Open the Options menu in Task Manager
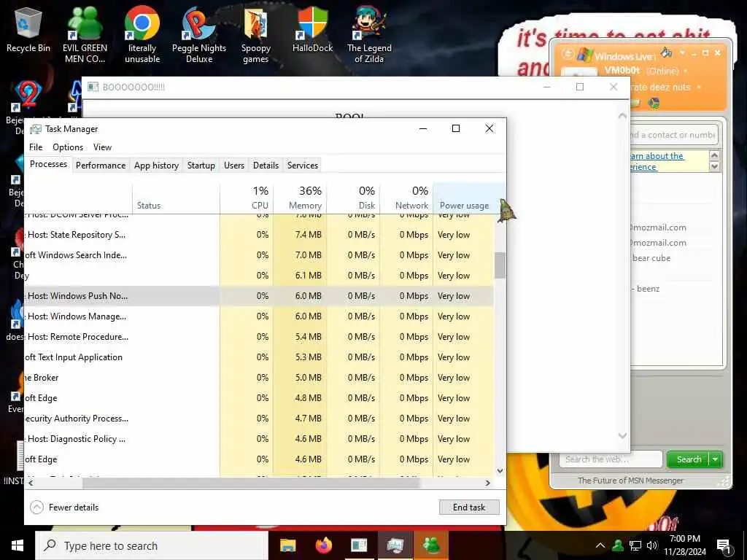Image resolution: width=747 pixels, height=560 pixels. pyautogui.click(x=68, y=147)
